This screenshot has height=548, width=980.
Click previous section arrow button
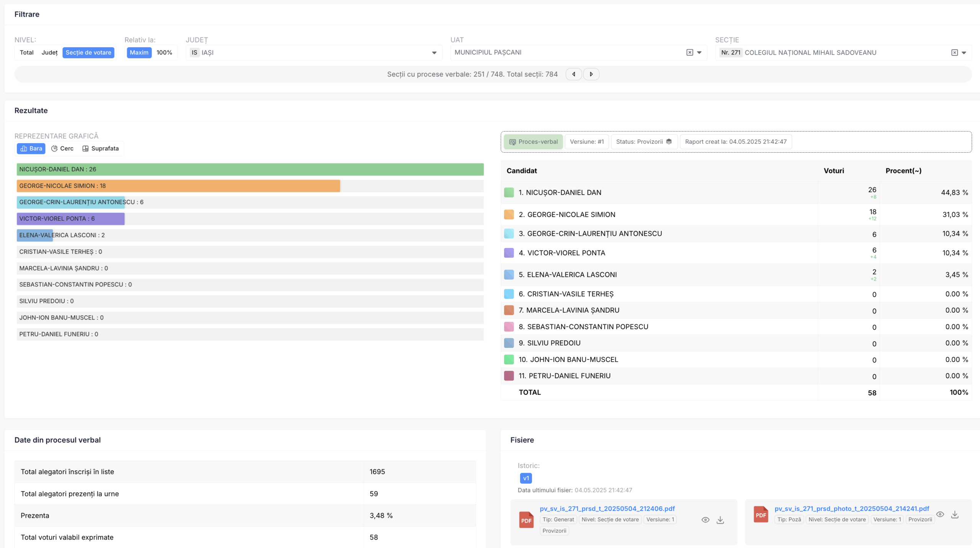573,74
